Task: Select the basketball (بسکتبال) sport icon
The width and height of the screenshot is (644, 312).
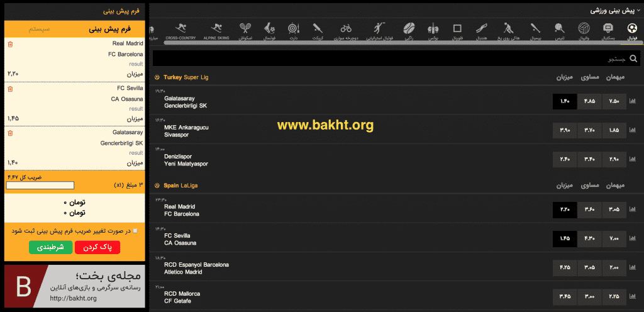Action: (x=608, y=30)
